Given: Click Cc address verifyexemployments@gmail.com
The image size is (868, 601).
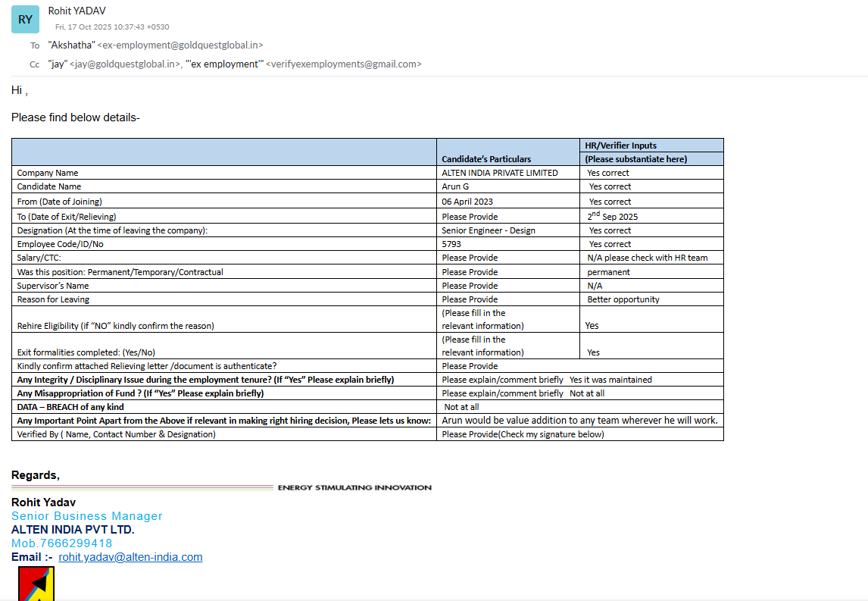Looking at the screenshot, I should point(344,64).
